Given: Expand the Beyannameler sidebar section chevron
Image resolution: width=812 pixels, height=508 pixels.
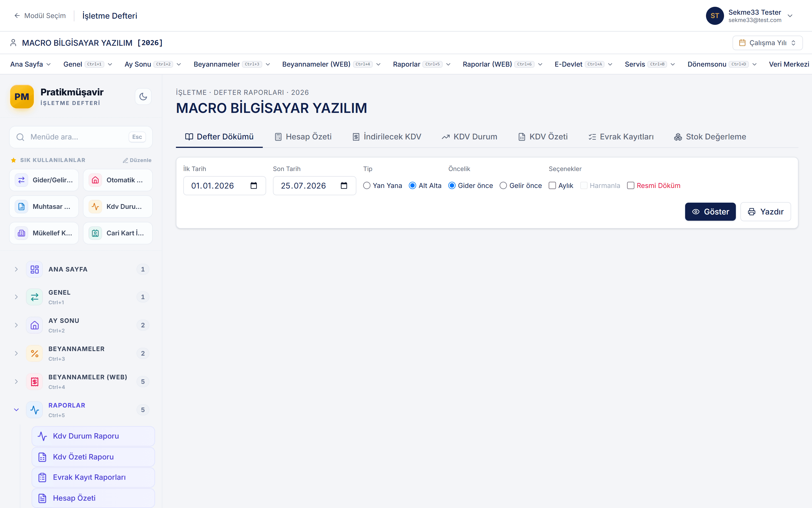Looking at the screenshot, I should 16,353.
